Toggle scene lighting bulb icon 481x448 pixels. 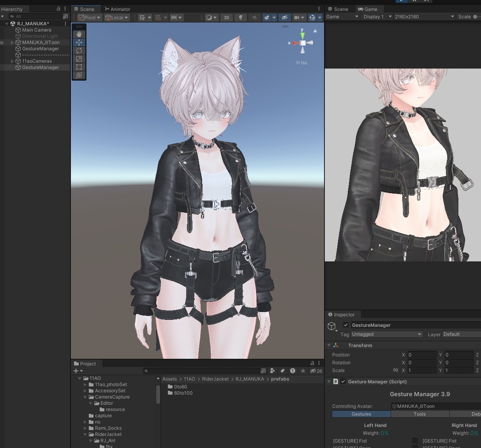(x=241, y=17)
